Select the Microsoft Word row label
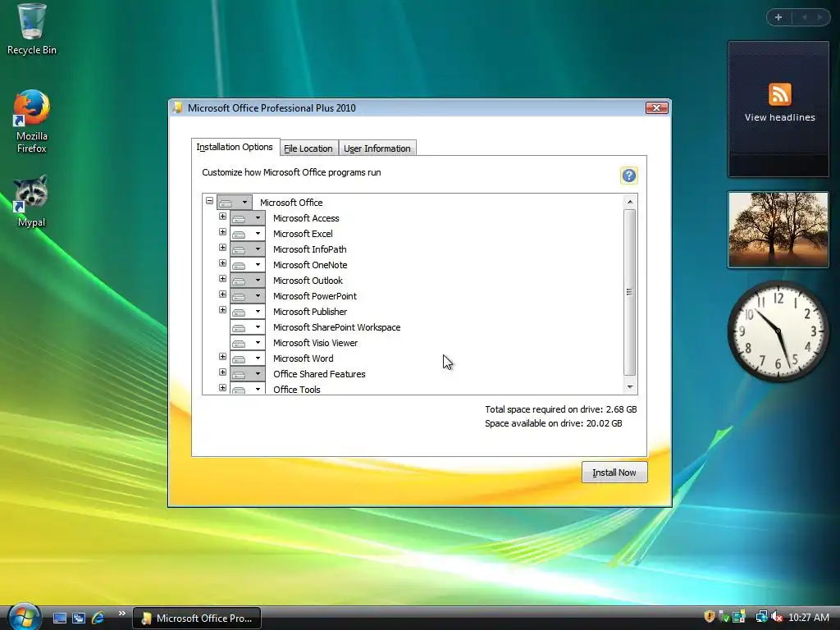 tap(304, 358)
